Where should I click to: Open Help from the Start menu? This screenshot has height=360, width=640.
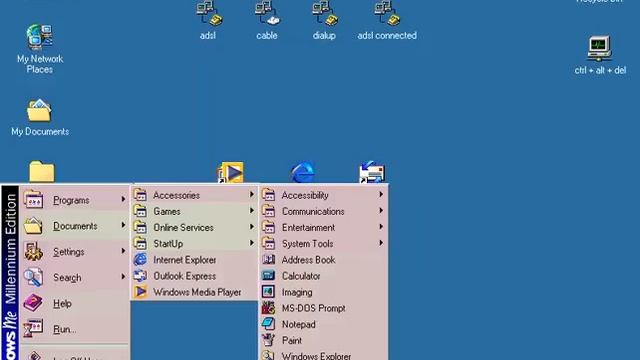tap(75, 303)
